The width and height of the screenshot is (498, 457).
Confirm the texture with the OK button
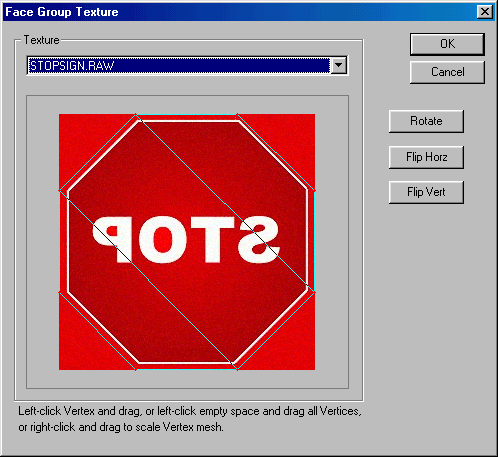click(x=447, y=44)
